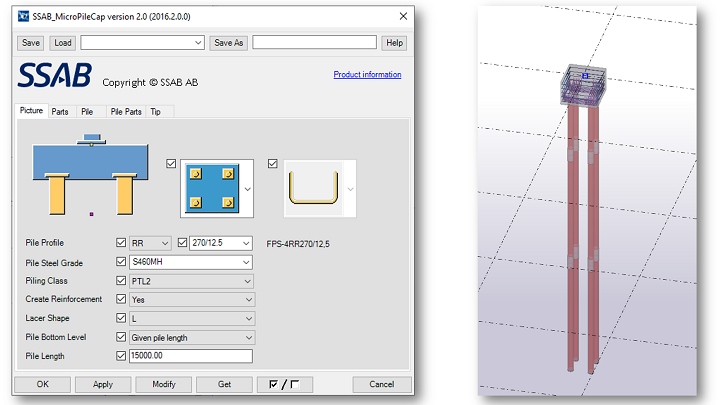Toggle the lacer shape picture checkbox
Image resolution: width=720 pixels, height=405 pixels.
click(273, 163)
